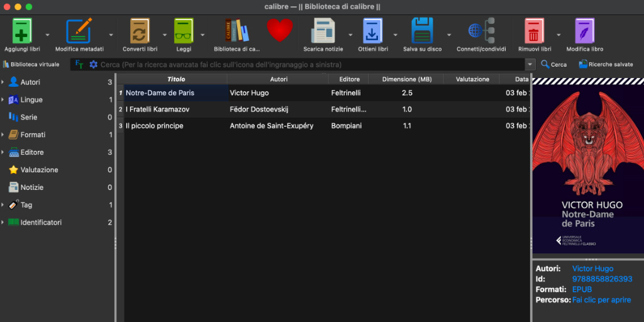Open the Scarica notizie newspaper icon
The height and width of the screenshot is (322, 644).
point(323,31)
